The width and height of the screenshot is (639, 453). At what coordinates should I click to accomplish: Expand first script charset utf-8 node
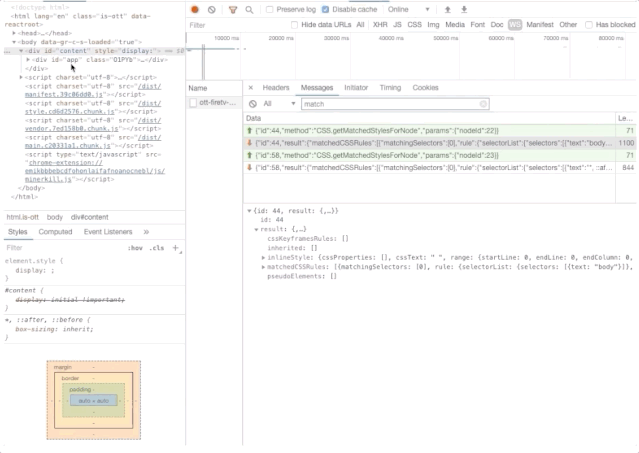tap(21, 77)
